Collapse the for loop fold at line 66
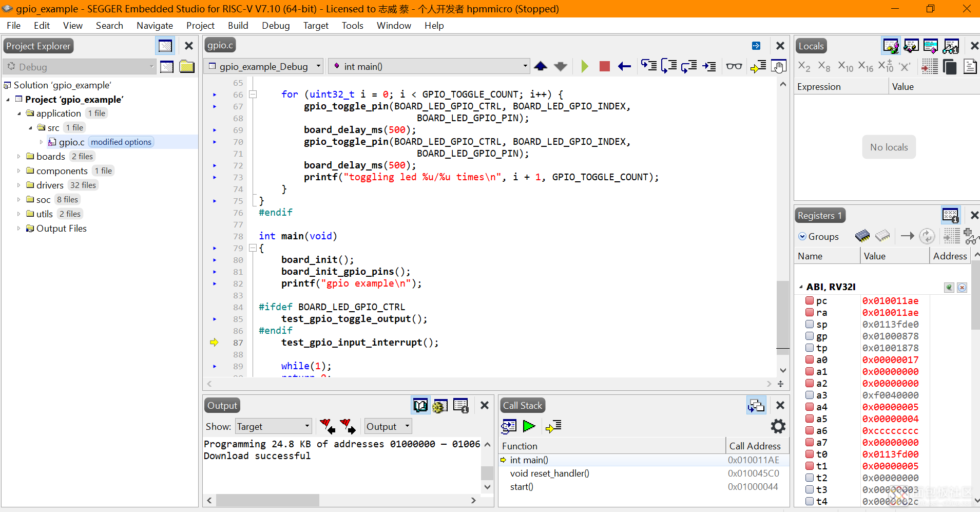980x512 pixels. coord(253,94)
